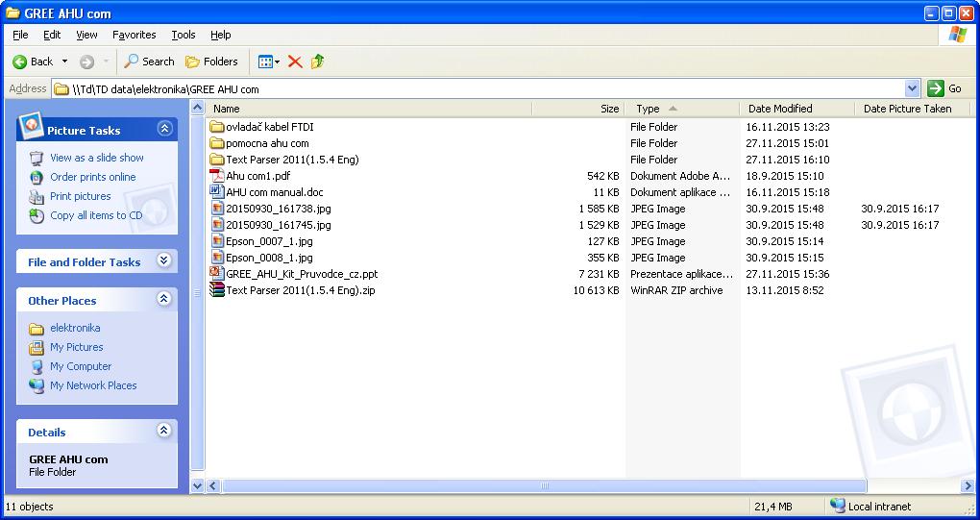Screen dimensions: 980x520
Task: Click the horizontal scrollbar thumb
Action: (544, 485)
